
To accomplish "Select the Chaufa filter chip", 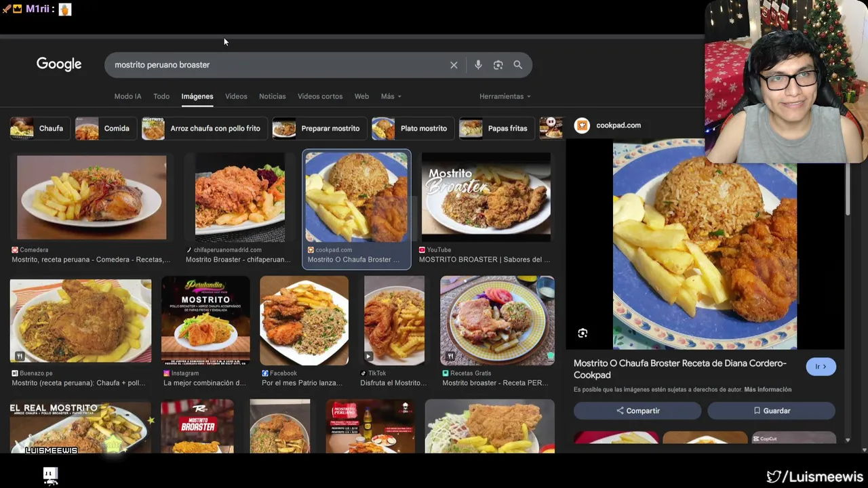I will (40, 128).
